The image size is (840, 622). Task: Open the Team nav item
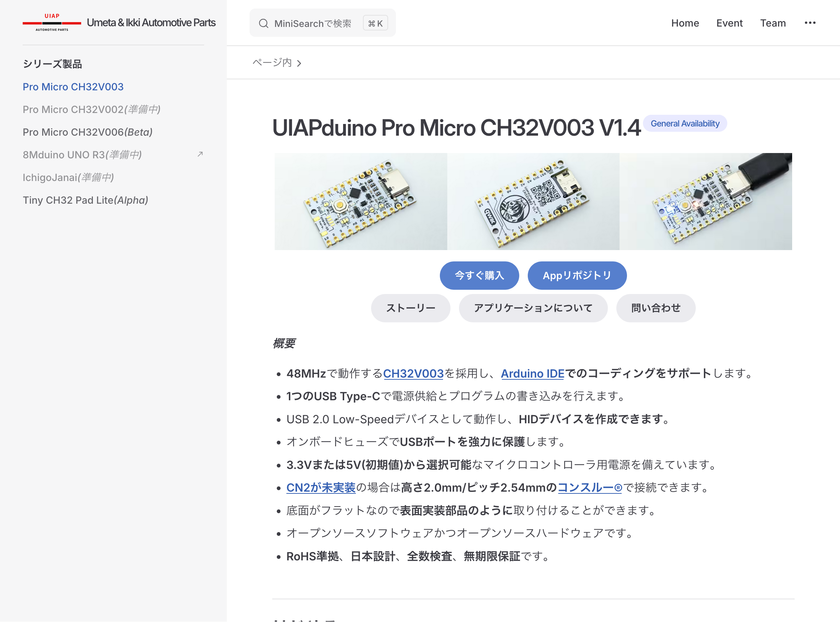pos(773,23)
